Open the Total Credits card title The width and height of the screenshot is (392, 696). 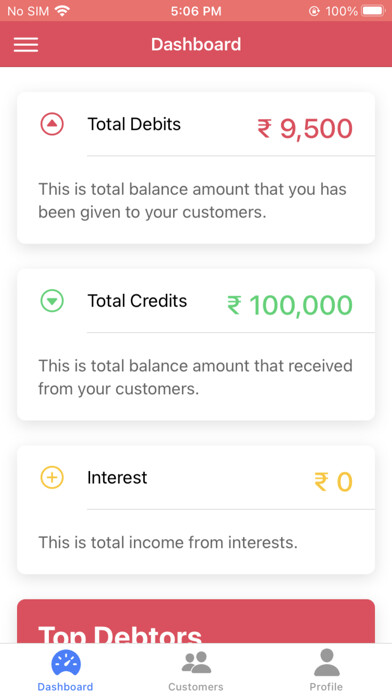pyautogui.click(x=137, y=301)
